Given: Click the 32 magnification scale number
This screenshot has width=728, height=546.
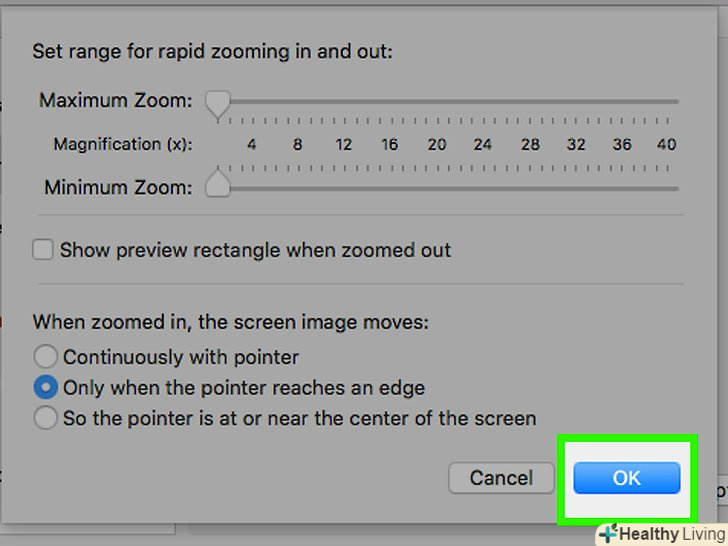Looking at the screenshot, I should (x=576, y=144).
